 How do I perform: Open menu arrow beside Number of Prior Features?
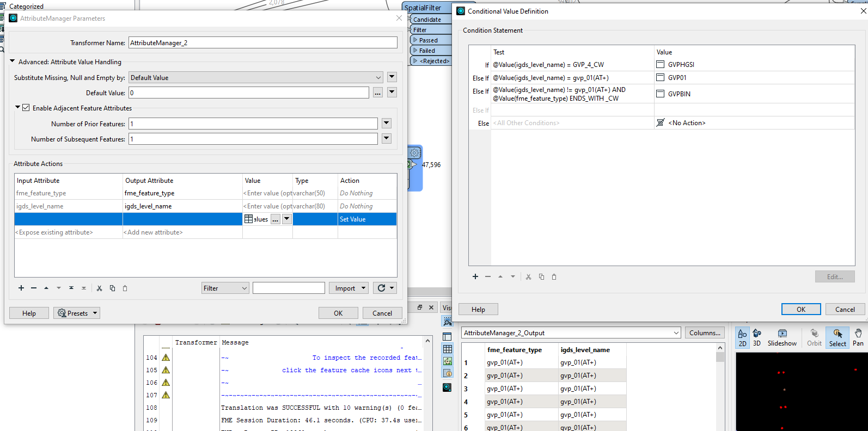tap(387, 124)
